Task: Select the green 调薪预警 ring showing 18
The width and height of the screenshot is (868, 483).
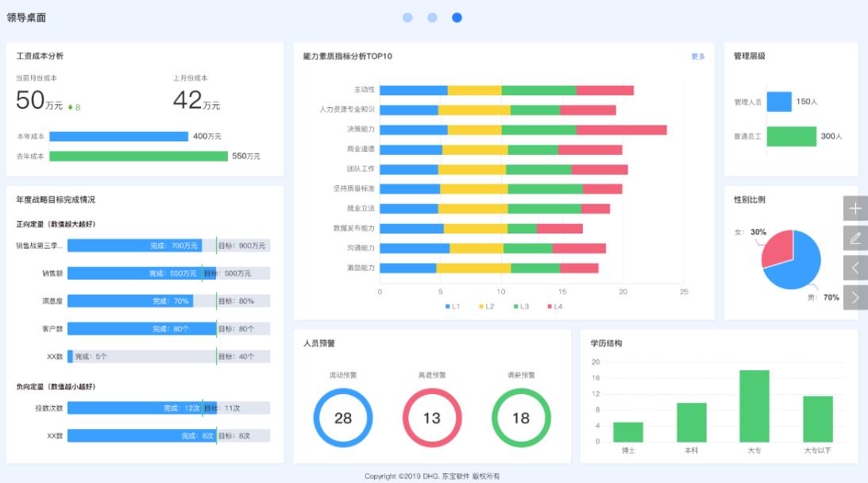Action: click(520, 418)
